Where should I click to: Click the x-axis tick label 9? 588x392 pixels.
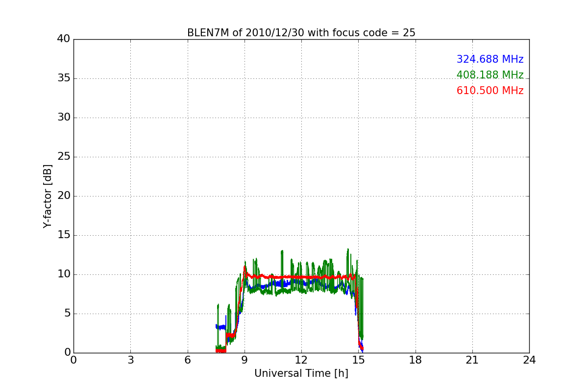(245, 360)
